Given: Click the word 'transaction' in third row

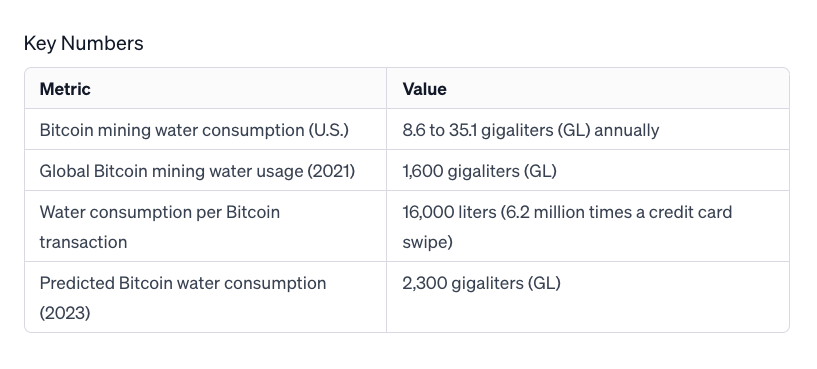Looking at the screenshot, I should (83, 242).
